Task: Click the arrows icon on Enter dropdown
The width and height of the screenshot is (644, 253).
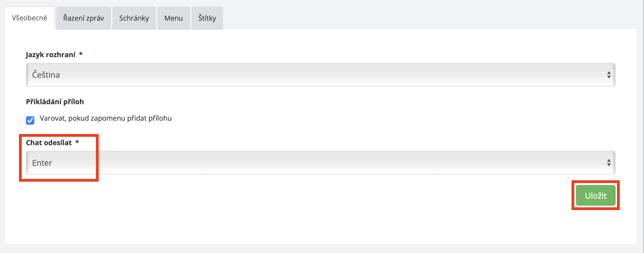Action: point(609,163)
